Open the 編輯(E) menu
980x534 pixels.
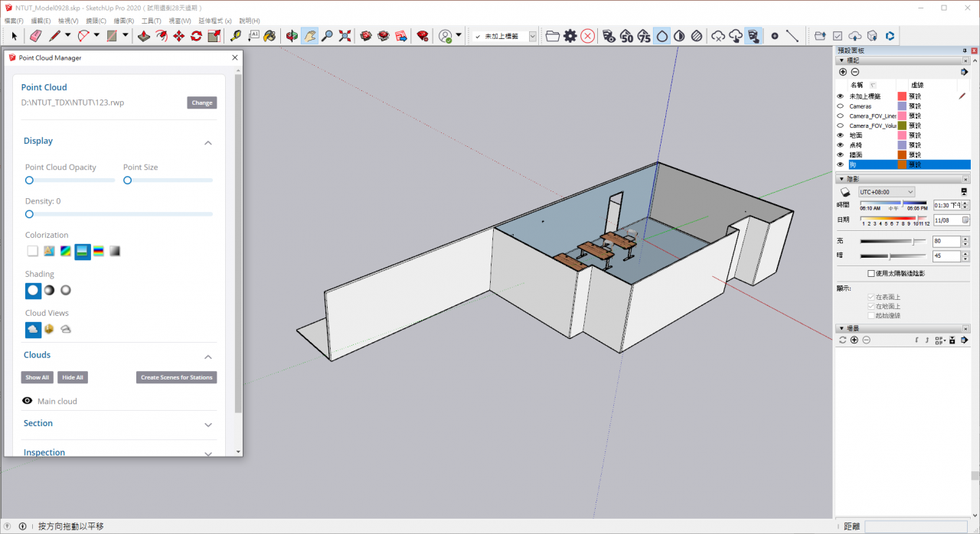click(x=41, y=21)
